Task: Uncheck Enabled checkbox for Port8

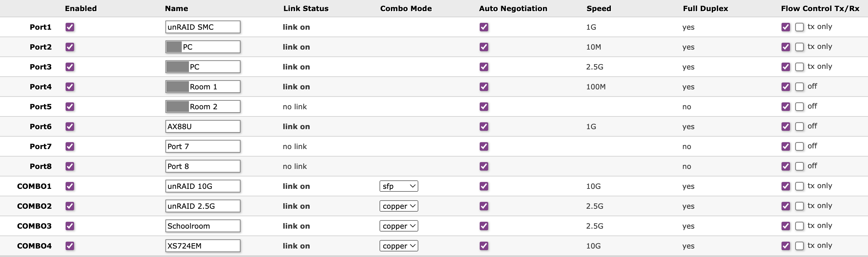Action: coord(70,166)
